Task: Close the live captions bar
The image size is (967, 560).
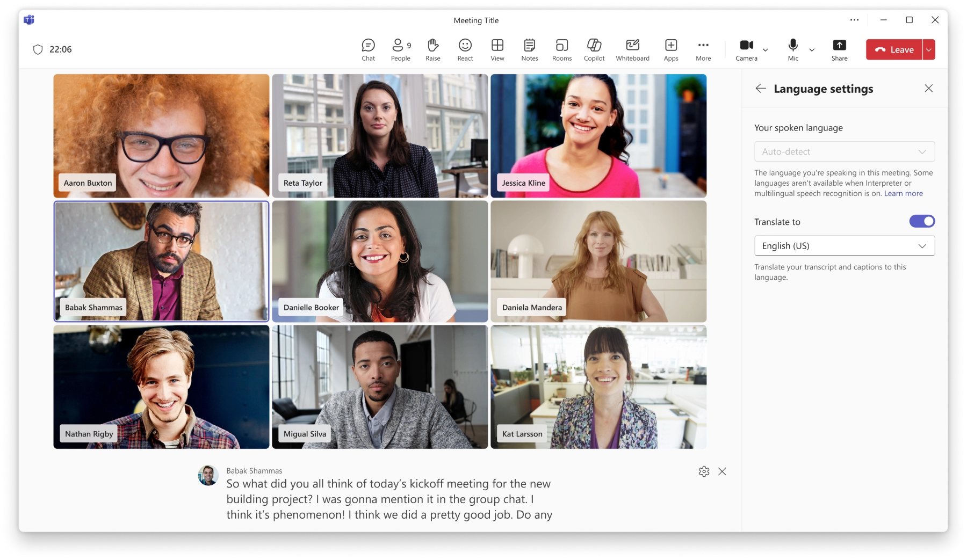Action: tap(722, 472)
